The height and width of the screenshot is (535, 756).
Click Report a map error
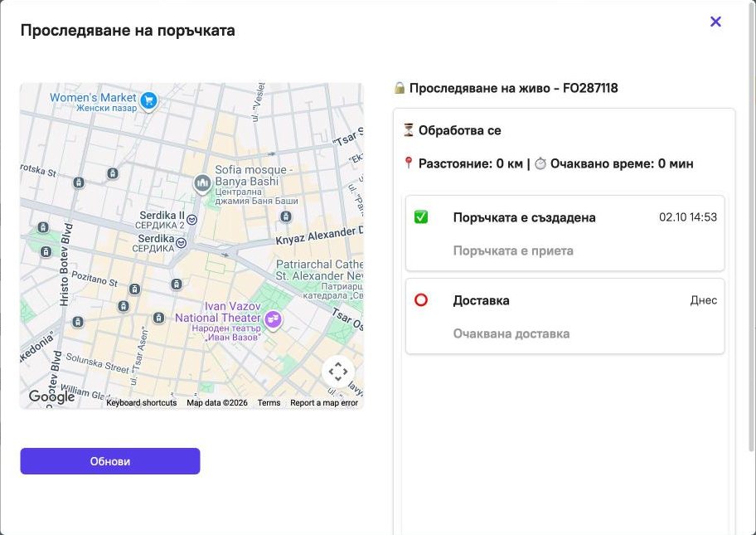pos(324,403)
